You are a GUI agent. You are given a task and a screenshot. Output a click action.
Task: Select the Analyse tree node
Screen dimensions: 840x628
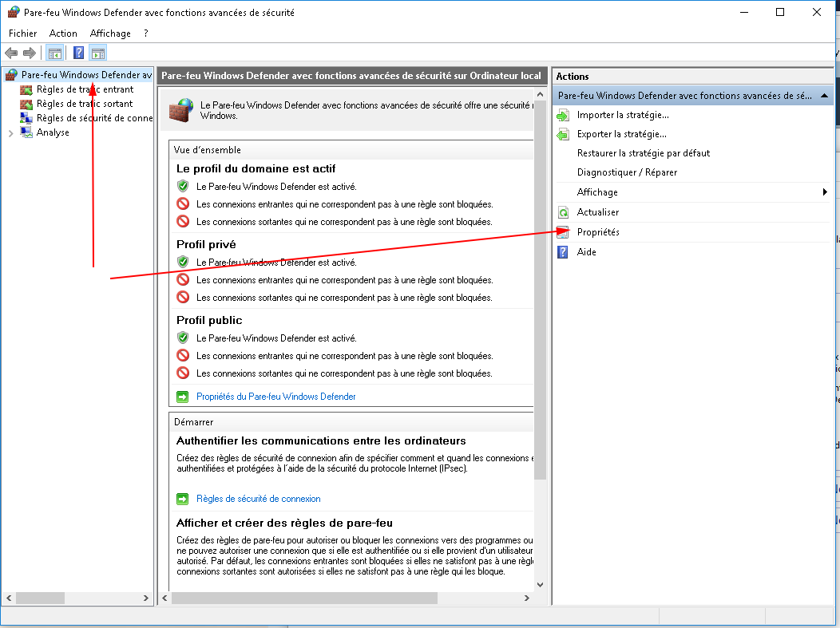(x=53, y=132)
